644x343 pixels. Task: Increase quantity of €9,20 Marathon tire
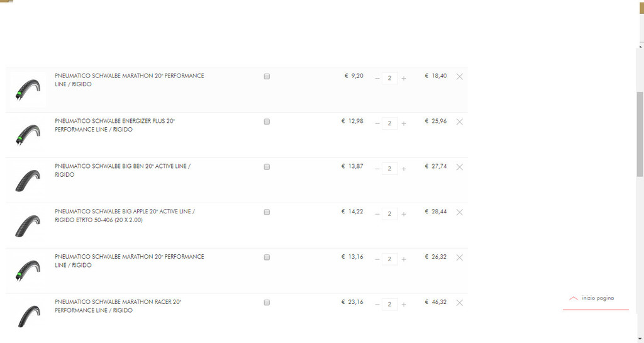click(404, 78)
